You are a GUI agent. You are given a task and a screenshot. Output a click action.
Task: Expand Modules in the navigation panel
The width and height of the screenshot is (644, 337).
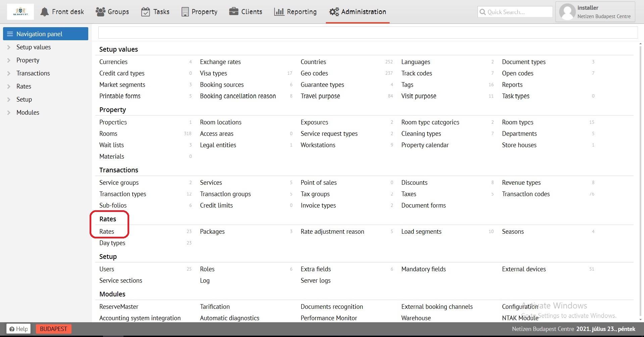[9, 113]
